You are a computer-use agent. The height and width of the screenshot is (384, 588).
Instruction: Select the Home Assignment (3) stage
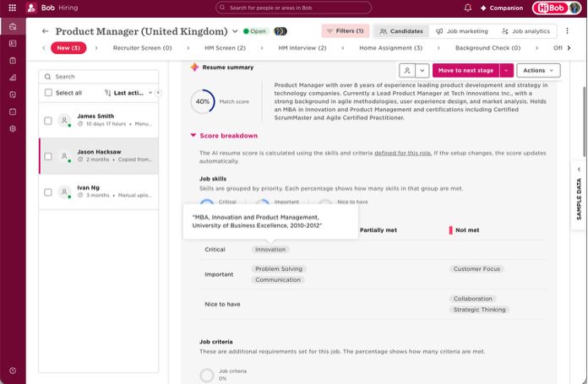click(391, 48)
